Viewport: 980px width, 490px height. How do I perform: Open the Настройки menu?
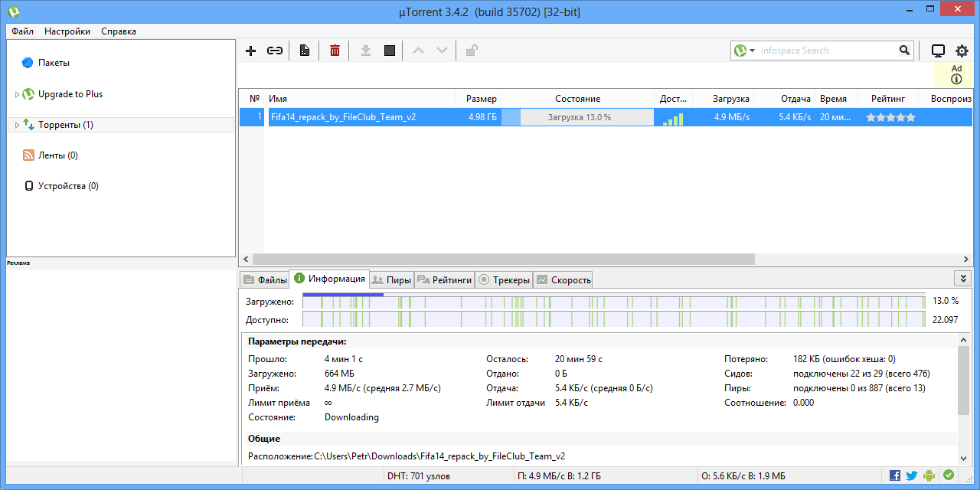coord(67,31)
